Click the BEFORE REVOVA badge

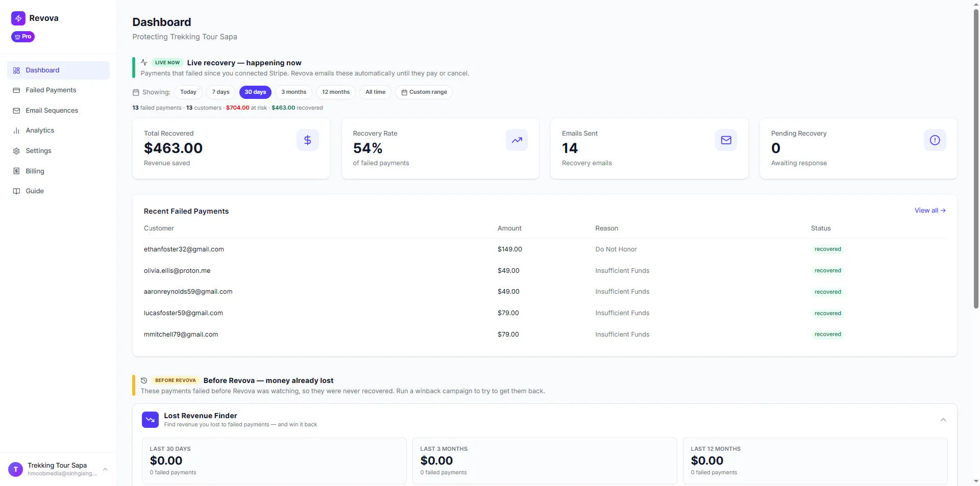click(176, 380)
